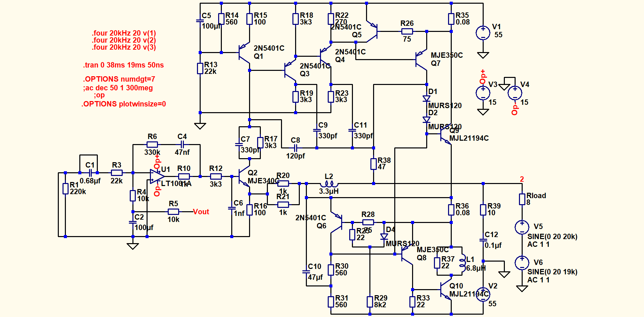Select output transistor Q10 symbol
This screenshot has width=644, height=317.
[x=446, y=289]
